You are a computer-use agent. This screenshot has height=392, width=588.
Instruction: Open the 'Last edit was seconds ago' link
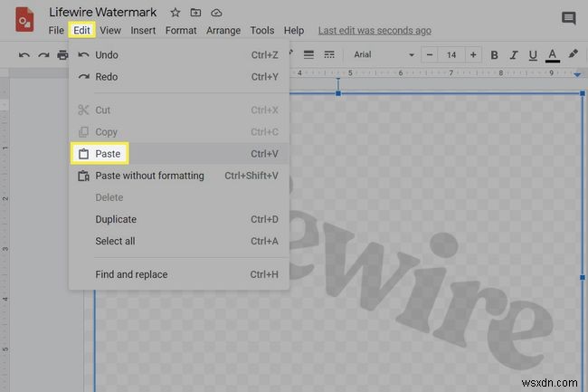pyautogui.click(x=375, y=31)
